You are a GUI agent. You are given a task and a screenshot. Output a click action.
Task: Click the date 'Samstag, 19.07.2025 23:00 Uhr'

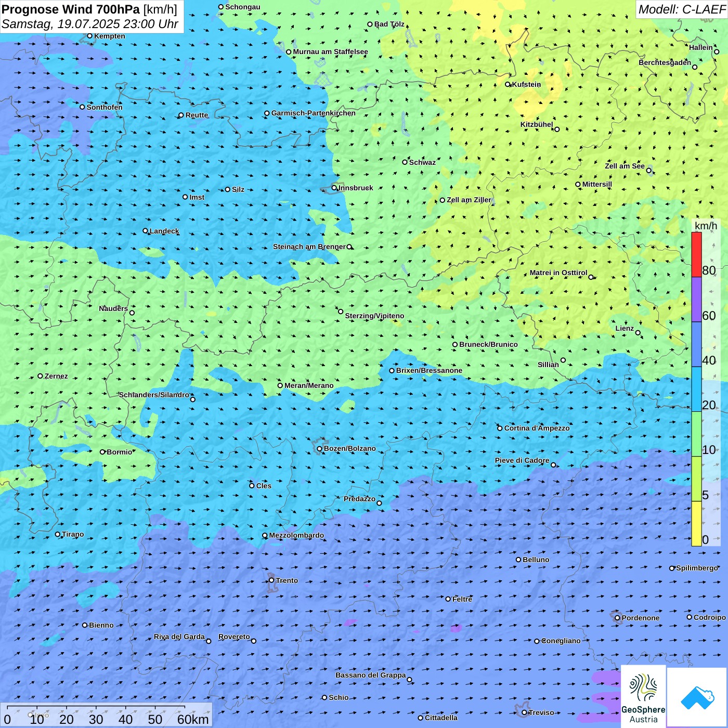(90, 24)
